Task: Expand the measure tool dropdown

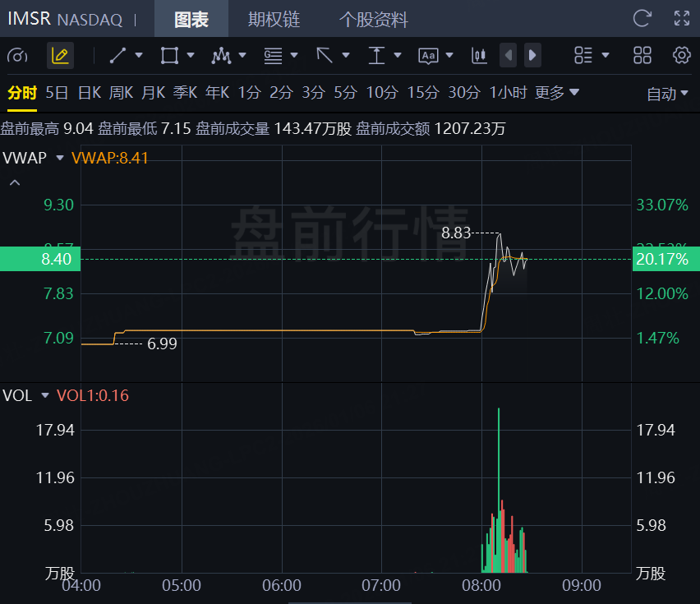Action: [398, 55]
